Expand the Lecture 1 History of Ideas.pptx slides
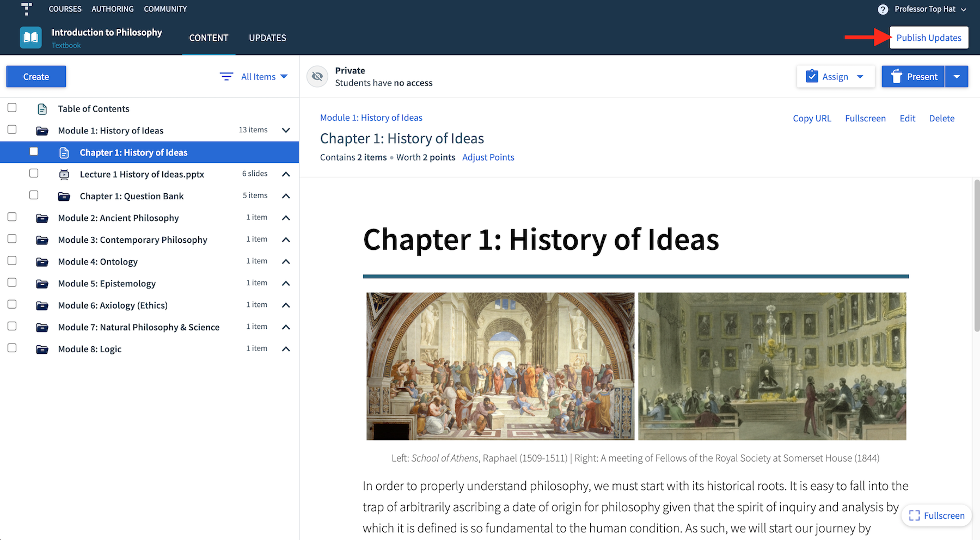The width and height of the screenshot is (980, 540). coord(286,174)
